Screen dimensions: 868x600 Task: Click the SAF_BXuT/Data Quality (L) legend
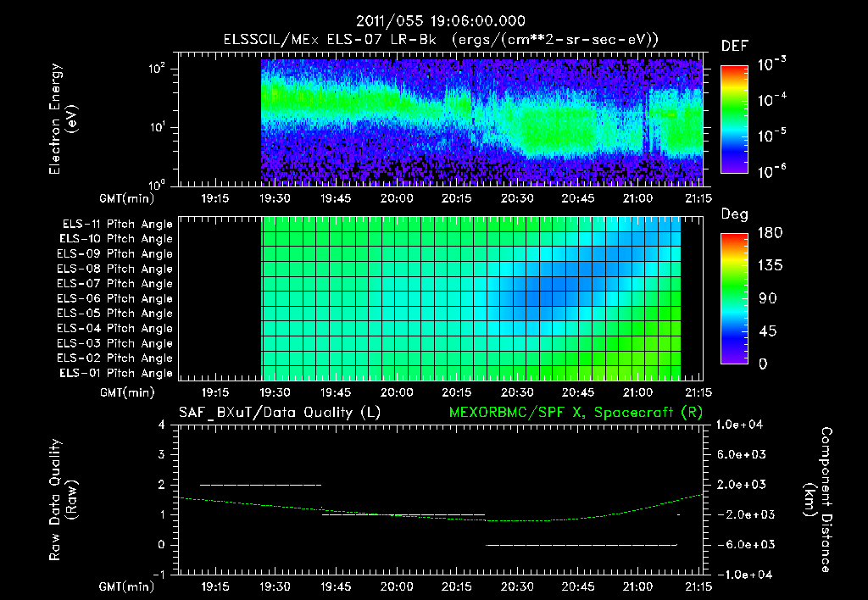point(280,413)
